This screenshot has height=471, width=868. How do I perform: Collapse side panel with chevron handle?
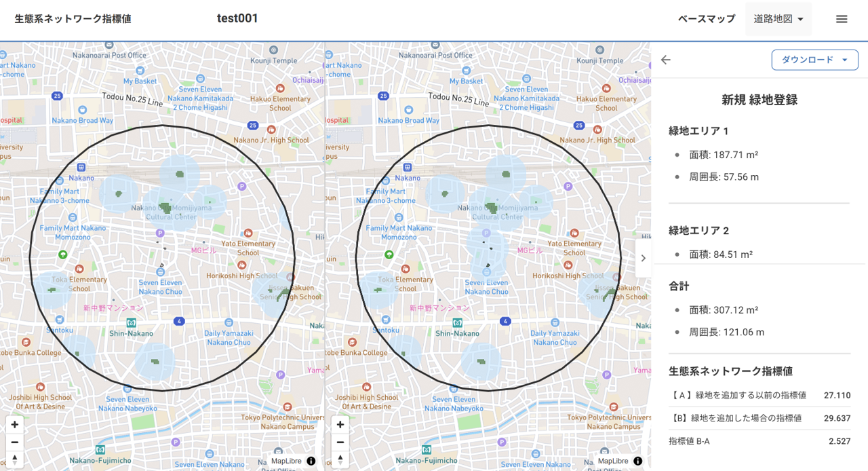[x=643, y=258]
